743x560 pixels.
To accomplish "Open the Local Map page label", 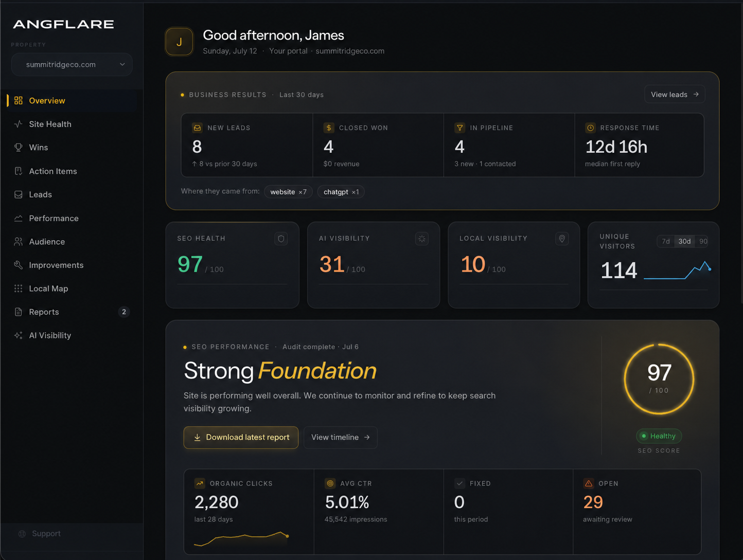I will (48, 288).
